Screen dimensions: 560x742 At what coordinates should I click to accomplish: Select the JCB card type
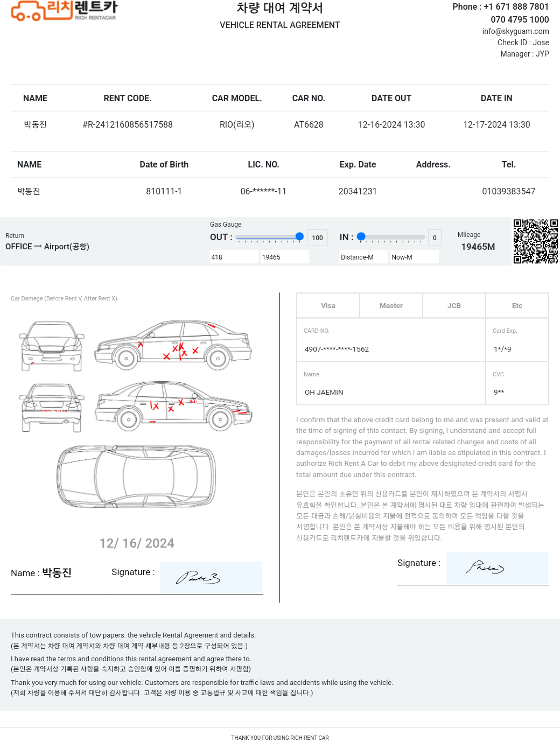click(454, 306)
